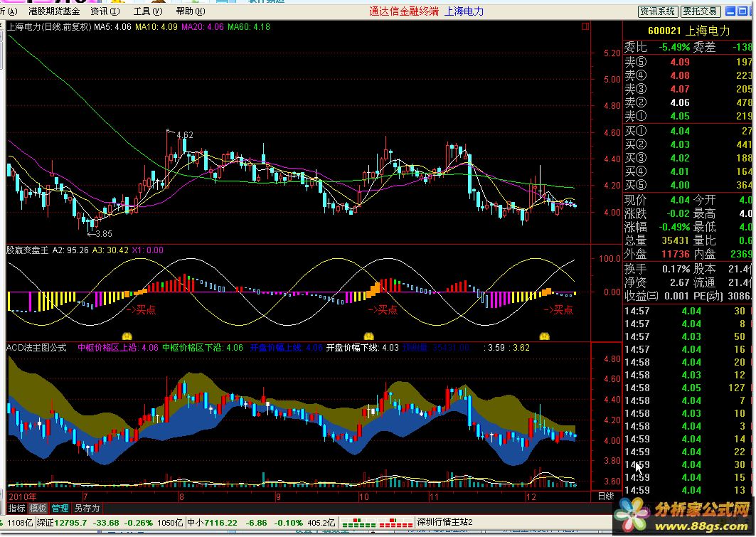Click the month 8 timeline marker
Viewport: 756px width, 537px height.
[181, 496]
